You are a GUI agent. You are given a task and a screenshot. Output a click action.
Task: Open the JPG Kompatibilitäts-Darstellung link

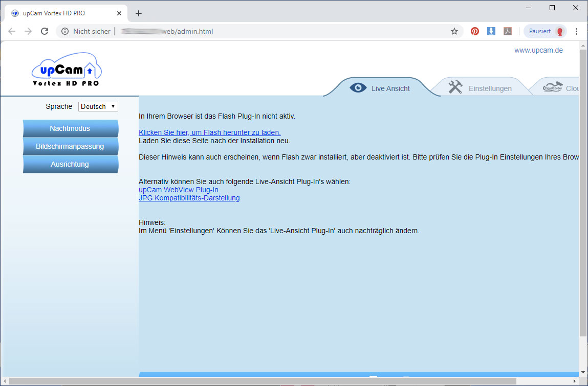pos(189,198)
